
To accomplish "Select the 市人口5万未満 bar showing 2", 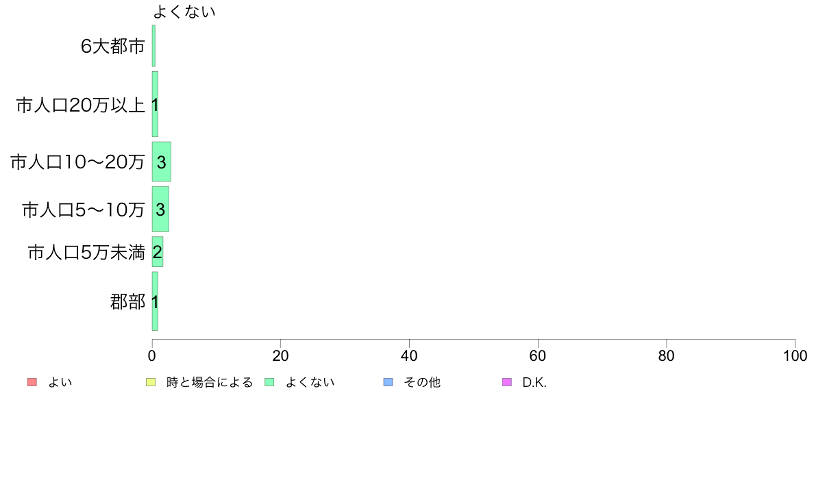I will click(x=158, y=252).
